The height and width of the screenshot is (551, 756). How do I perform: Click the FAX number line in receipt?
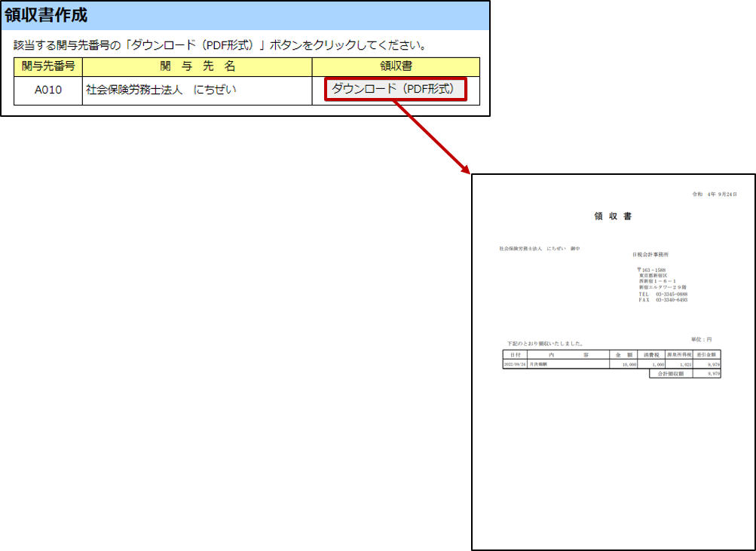[x=663, y=300]
